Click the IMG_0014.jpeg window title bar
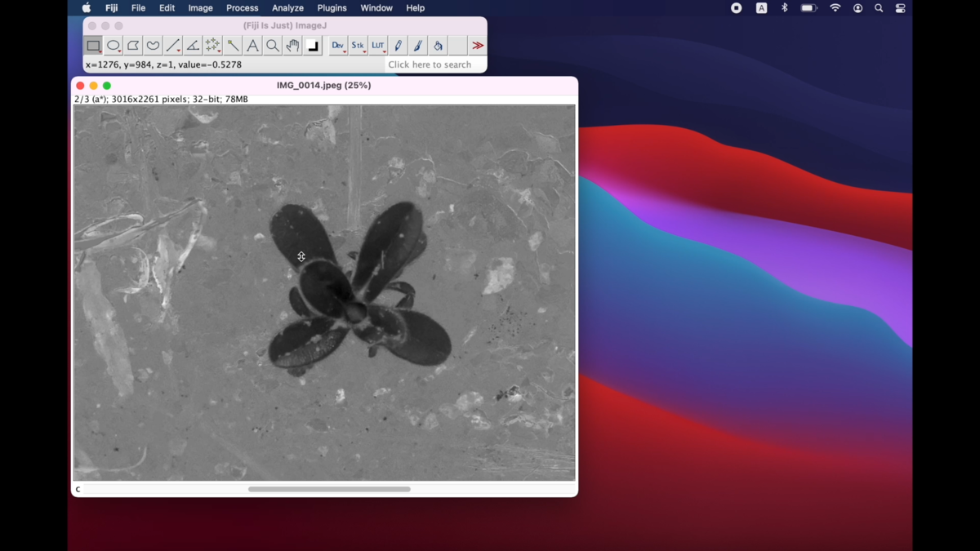Viewport: 980px width, 551px height. point(324,85)
